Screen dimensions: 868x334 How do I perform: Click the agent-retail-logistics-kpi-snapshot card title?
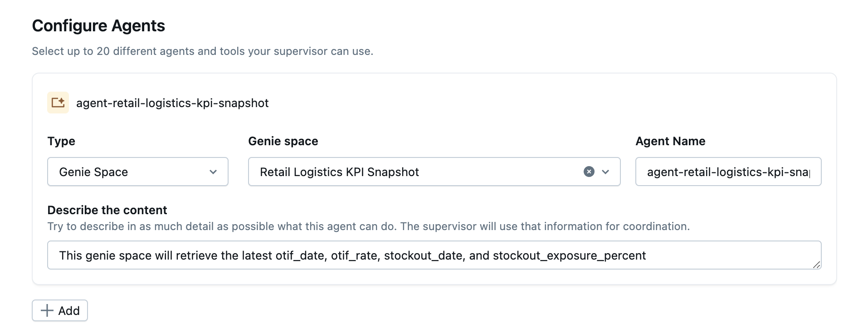(172, 103)
